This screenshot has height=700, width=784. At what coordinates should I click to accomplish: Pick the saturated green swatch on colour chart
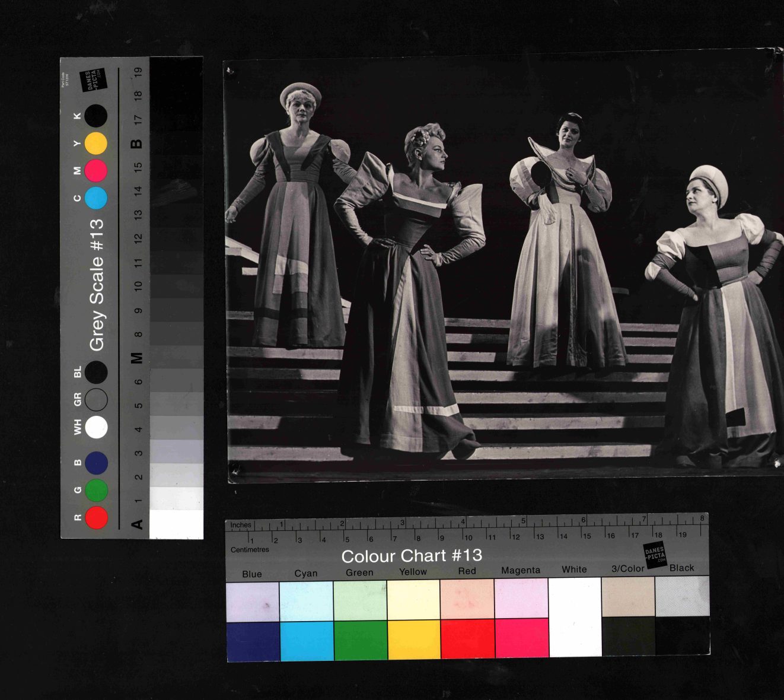[x=360, y=639]
